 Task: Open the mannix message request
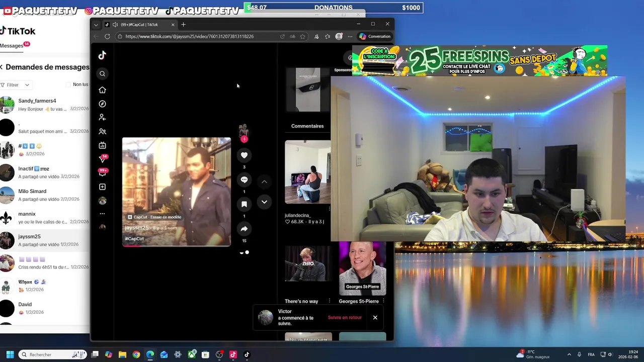coord(45,218)
